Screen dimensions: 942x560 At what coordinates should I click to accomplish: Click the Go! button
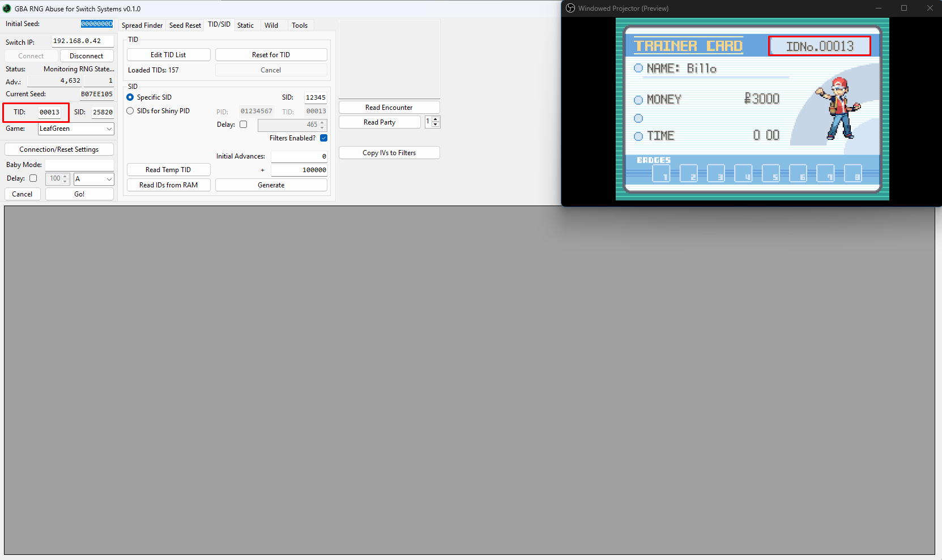(x=79, y=194)
